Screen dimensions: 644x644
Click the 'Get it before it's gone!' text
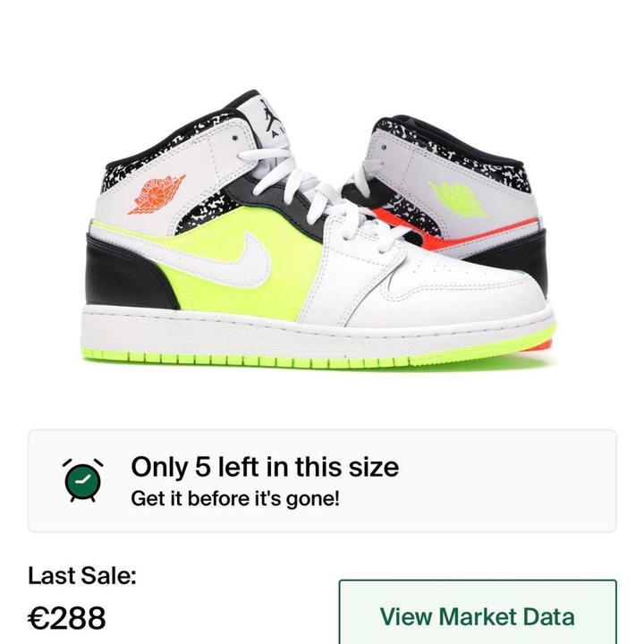235,498
